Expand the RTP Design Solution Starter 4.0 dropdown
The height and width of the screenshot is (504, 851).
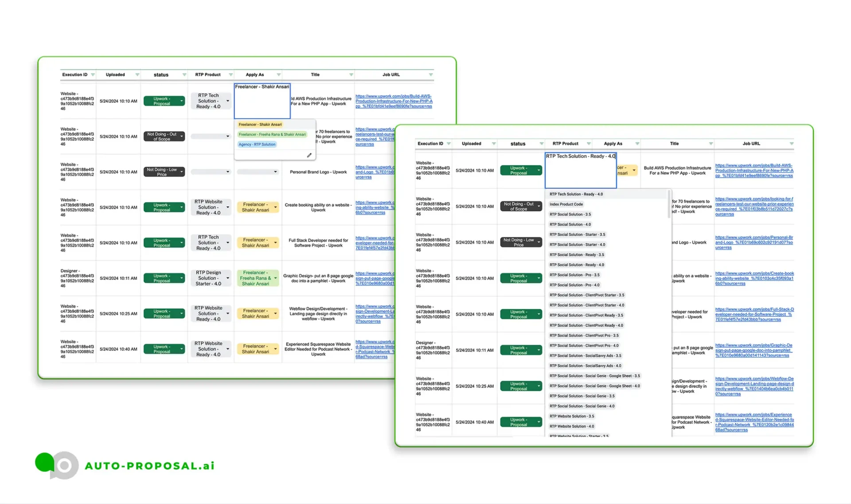point(228,278)
